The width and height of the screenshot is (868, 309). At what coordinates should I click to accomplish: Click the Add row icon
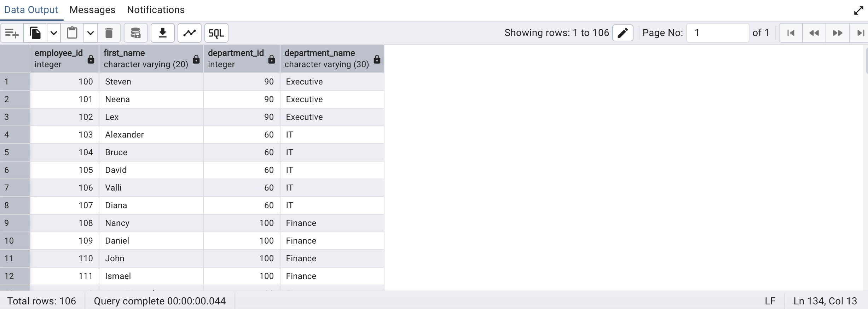coord(12,33)
